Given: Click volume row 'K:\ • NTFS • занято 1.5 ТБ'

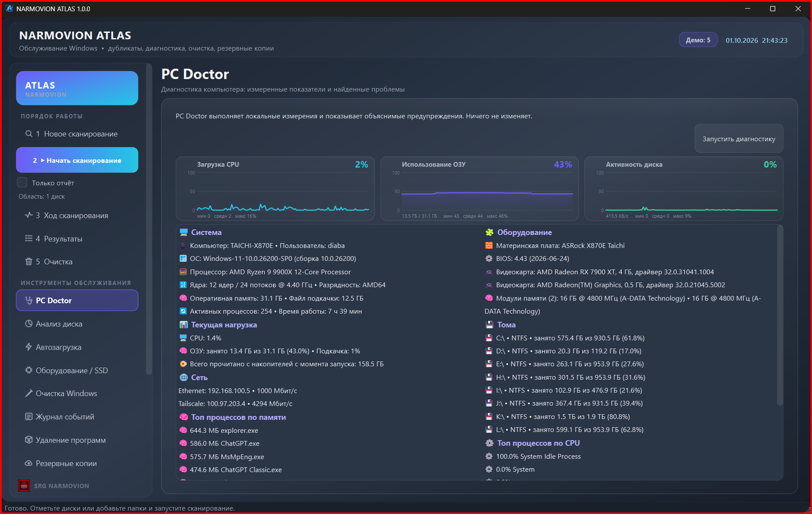Looking at the screenshot, I should [557, 416].
